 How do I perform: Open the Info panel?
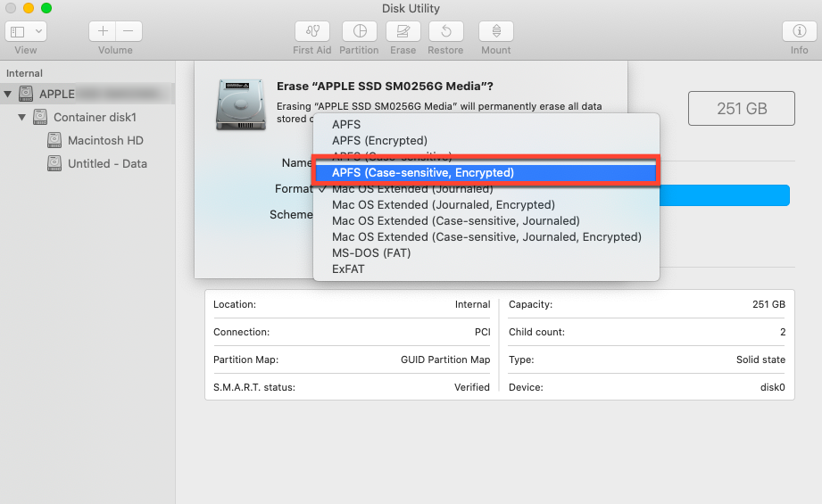pyautogui.click(x=799, y=31)
